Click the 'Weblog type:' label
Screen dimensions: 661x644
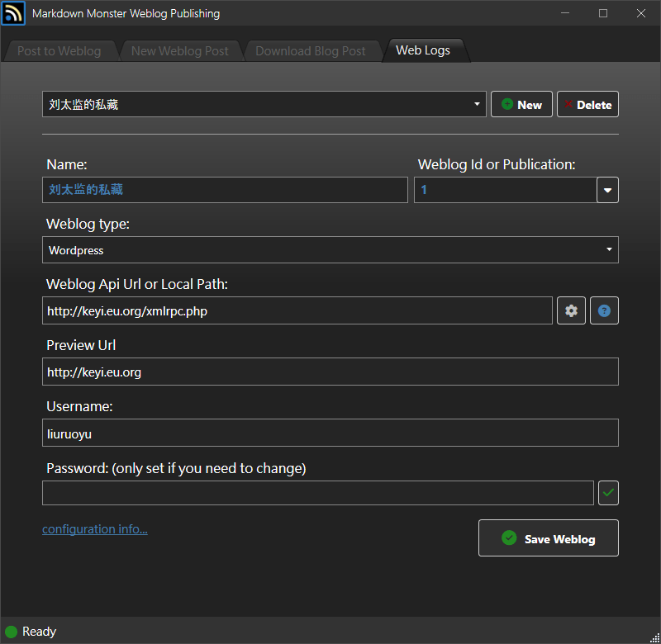pyautogui.click(x=88, y=224)
